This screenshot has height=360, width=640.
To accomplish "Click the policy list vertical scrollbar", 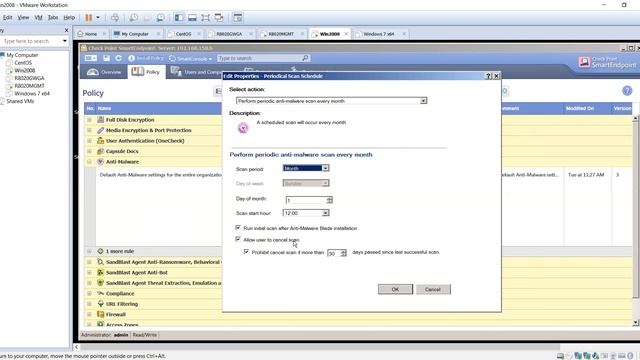I will point(636,220).
